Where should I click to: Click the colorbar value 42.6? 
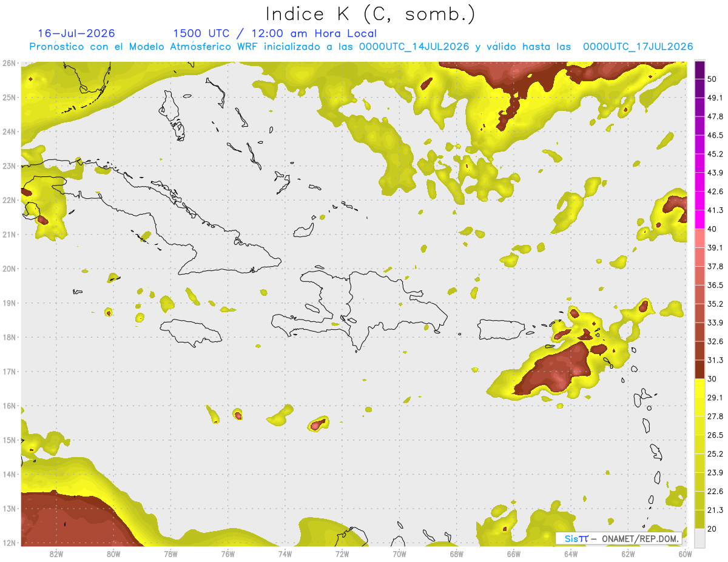715,192
